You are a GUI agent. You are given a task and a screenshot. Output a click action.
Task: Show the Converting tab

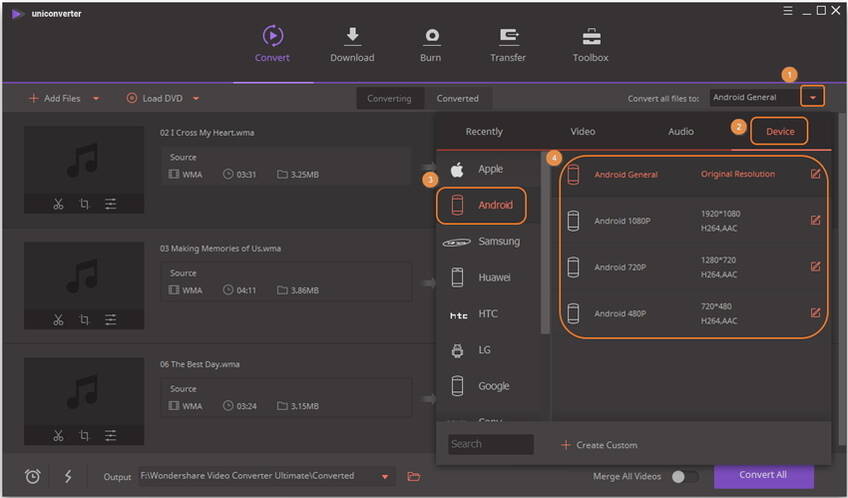pyautogui.click(x=389, y=98)
